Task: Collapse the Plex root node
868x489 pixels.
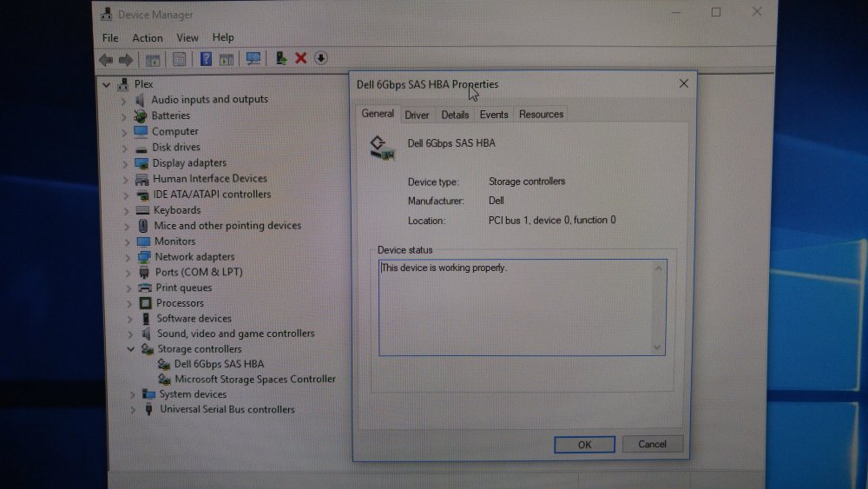Action: pyautogui.click(x=106, y=85)
